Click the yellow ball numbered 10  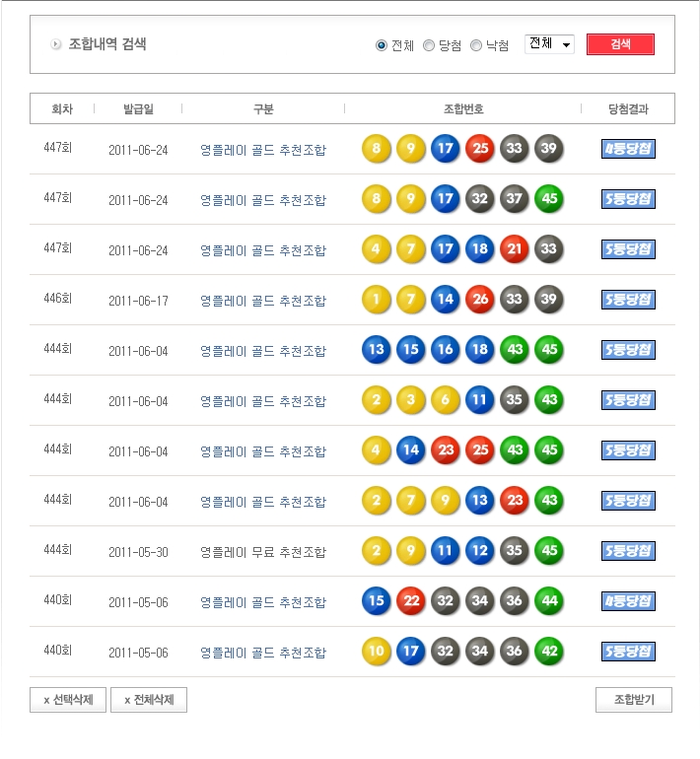pyautogui.click(x=376, y=652)
